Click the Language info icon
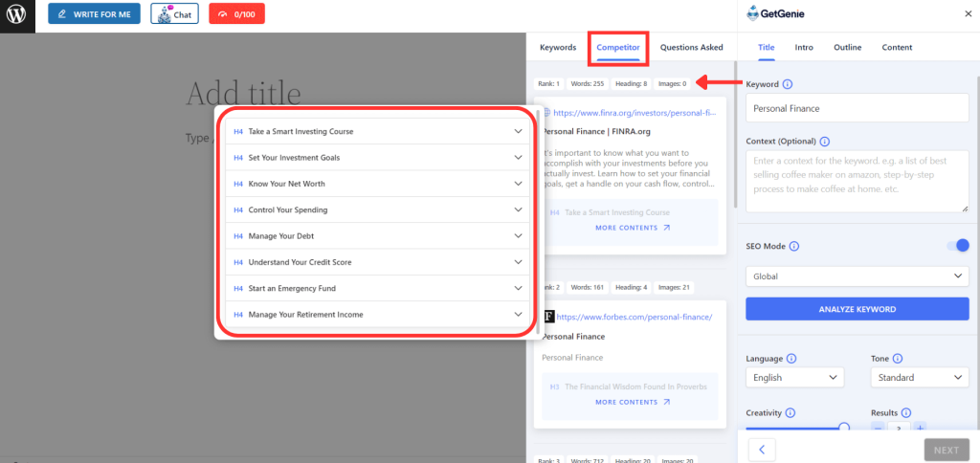Image resolution: width=980 pixels, height=463 pixels. click(791, 359)
